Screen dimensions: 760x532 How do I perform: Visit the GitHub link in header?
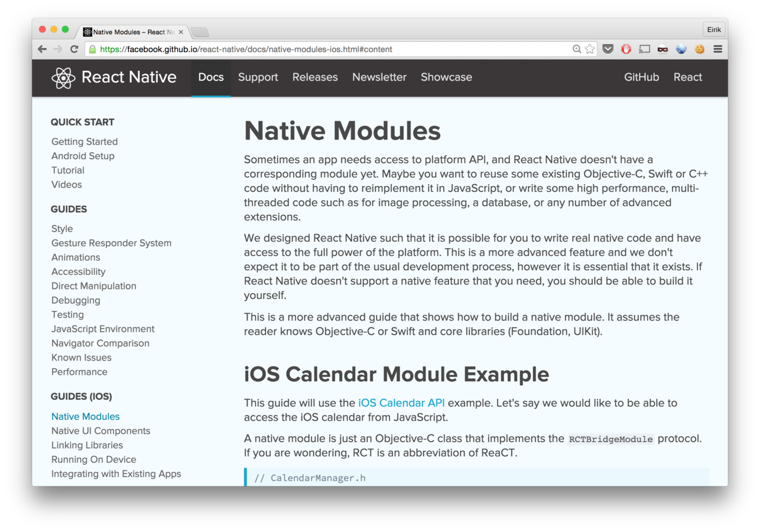(x=641, y=77)
